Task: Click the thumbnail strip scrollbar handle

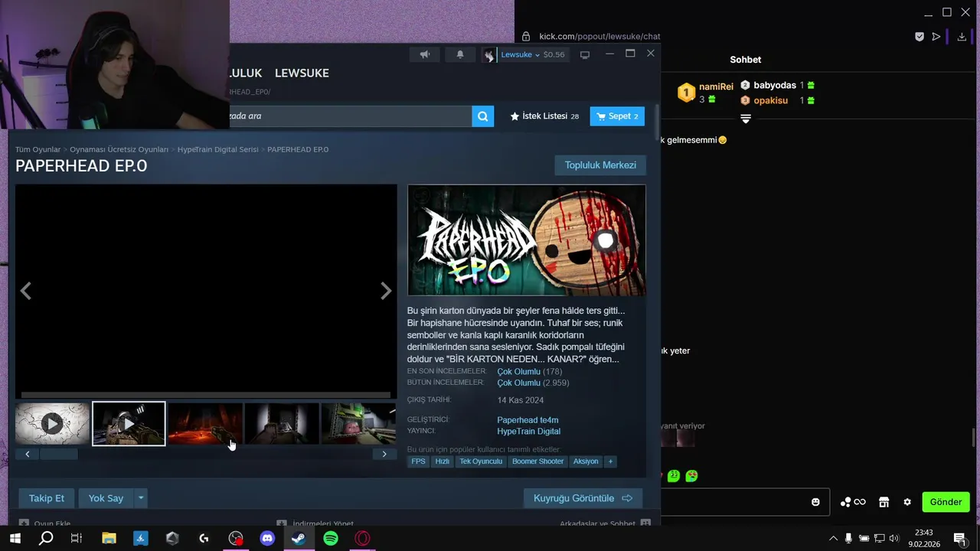Action: click(x=58, y=454)
